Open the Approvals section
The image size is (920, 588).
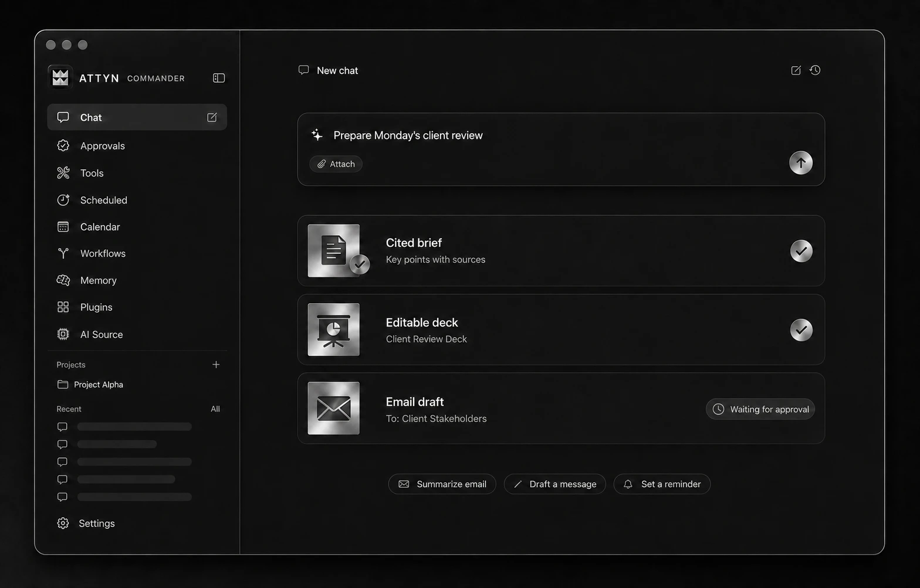[x=137, y=146]
